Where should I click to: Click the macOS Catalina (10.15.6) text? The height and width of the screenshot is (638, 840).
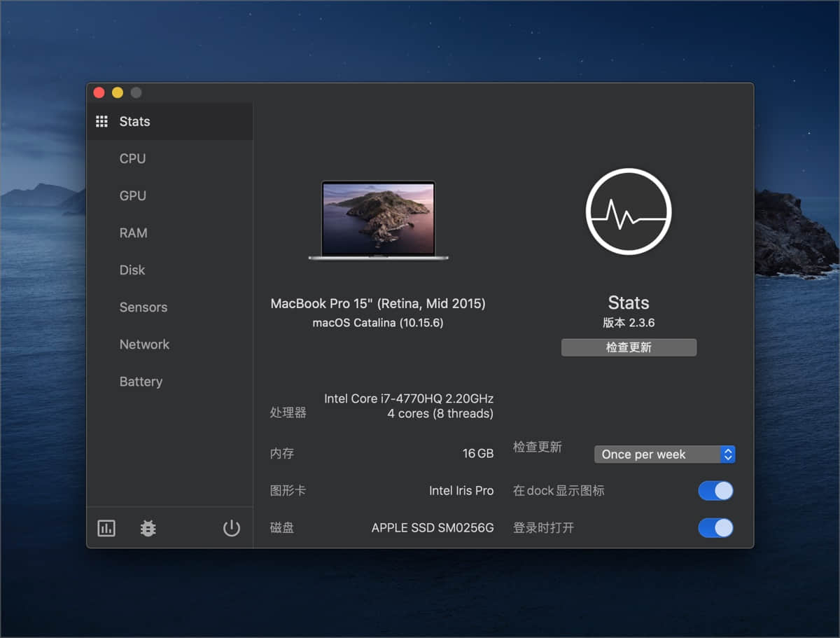coord(378,323)
